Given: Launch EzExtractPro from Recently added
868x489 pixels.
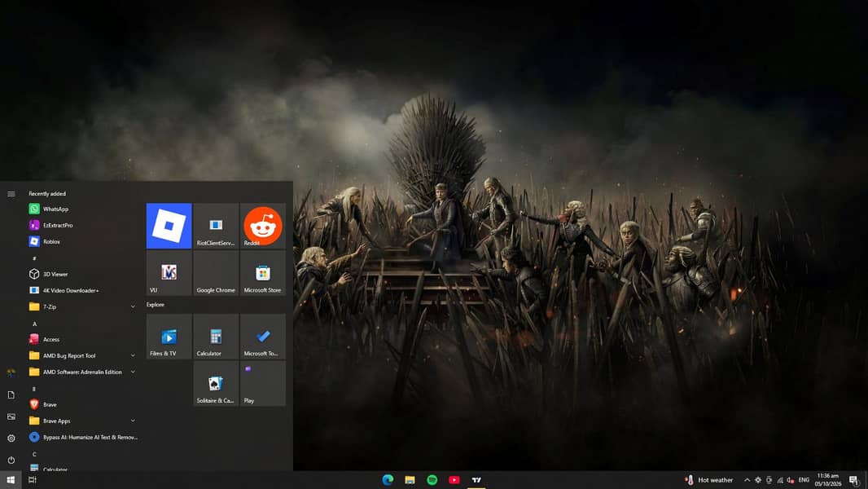Looking at the screenshot, I should click(x=83, y=226).
